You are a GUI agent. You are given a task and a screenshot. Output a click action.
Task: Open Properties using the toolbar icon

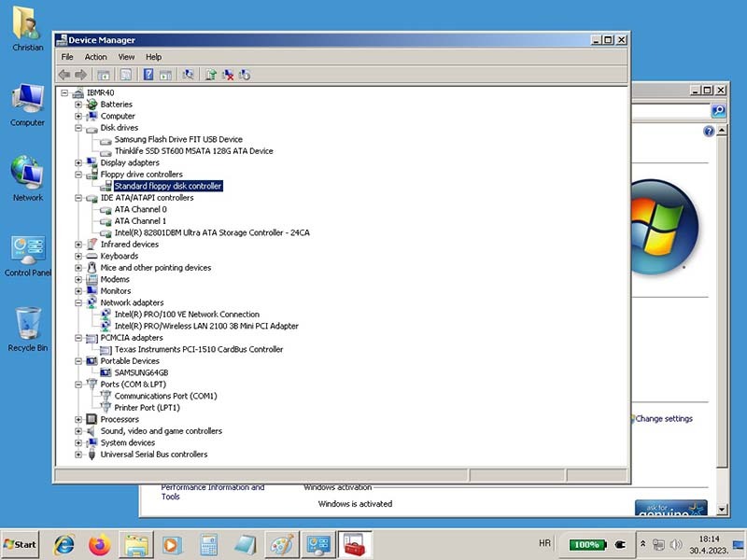[x=126, y=75]
